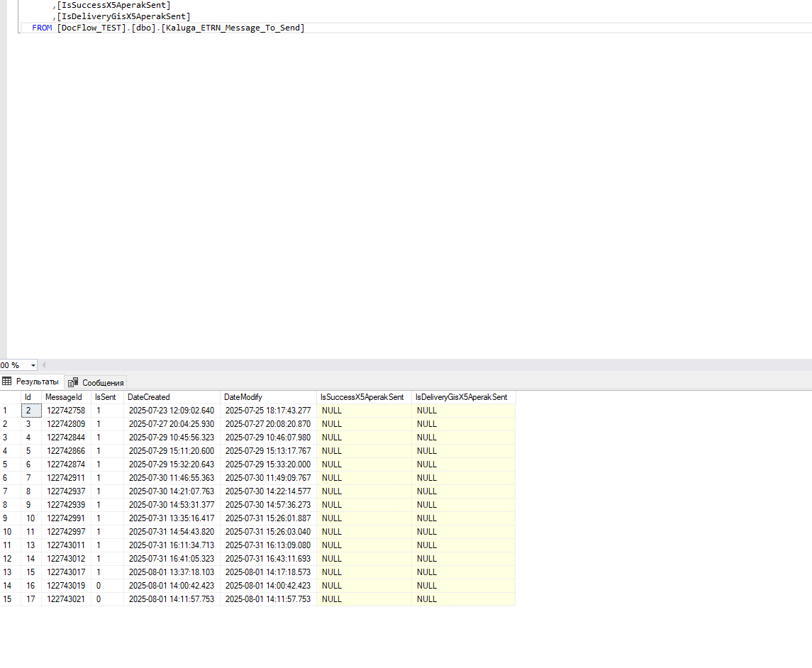The width and height of the screenshot is (812, 668).
Task: Click DateModify 2025-07-25 18:17:43.277 cell
Action: click(268, 411)
